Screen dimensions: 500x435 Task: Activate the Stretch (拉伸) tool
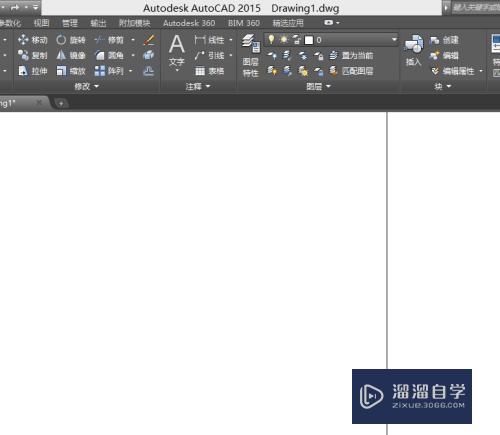coord(32,71)
